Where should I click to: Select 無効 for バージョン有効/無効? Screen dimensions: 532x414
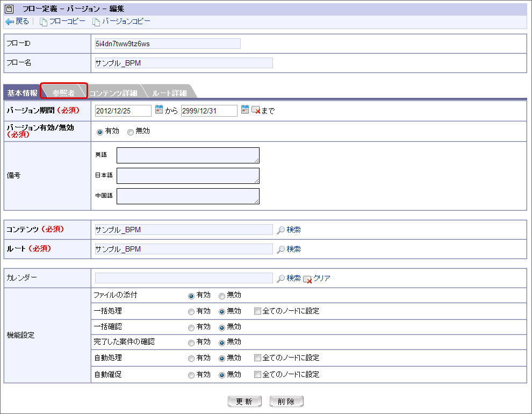tap(130, 132)
